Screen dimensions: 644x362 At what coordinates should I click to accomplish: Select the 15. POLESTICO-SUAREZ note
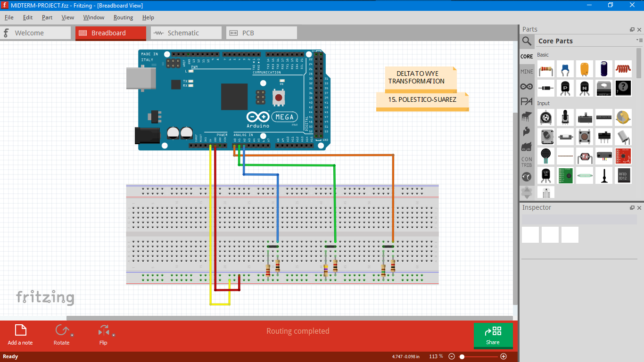point(422,101)
